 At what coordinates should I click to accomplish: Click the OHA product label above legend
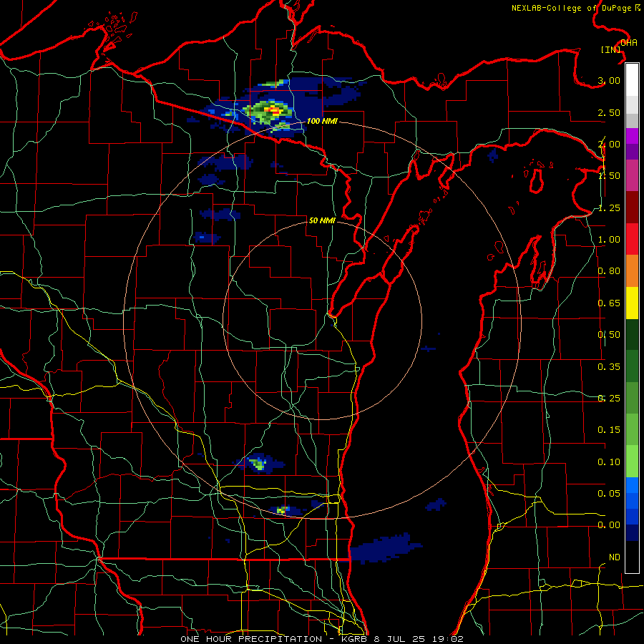click(x=629, y=43)
